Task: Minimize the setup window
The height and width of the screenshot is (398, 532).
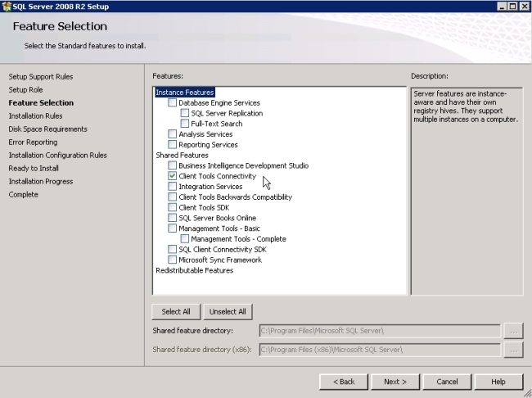Action: point(503,7)
